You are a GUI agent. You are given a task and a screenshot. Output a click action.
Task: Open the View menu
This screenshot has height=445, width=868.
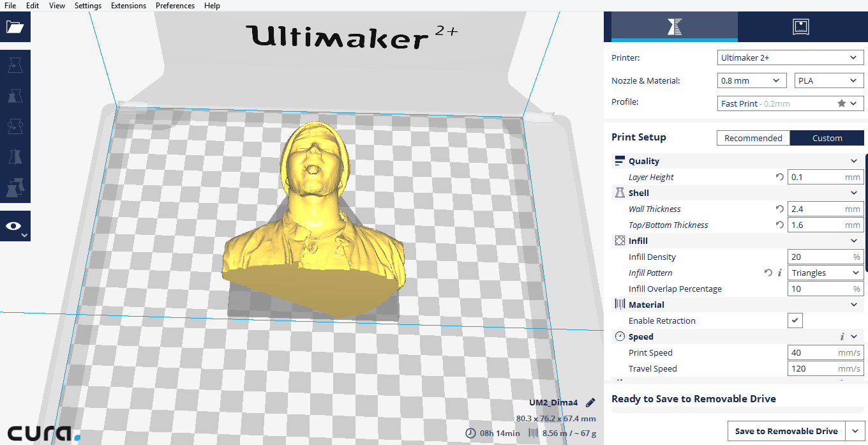coord(57,6)
